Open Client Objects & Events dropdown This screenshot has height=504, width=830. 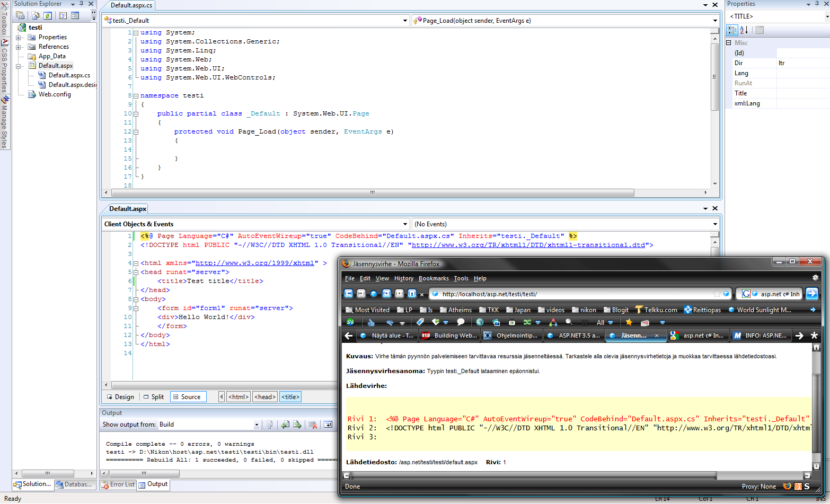405,224
